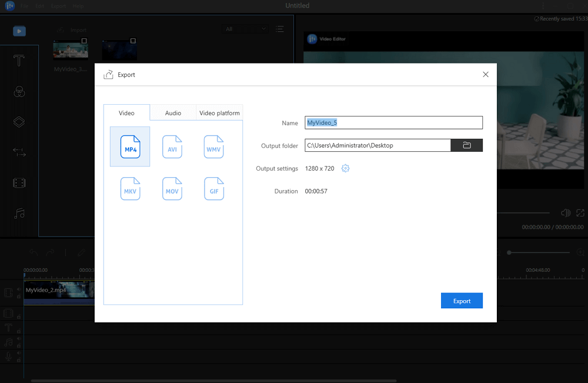The height and width of the screenshot is (383, 588).
Task: Switch to the Video platform tab
Action: (219, 113)
